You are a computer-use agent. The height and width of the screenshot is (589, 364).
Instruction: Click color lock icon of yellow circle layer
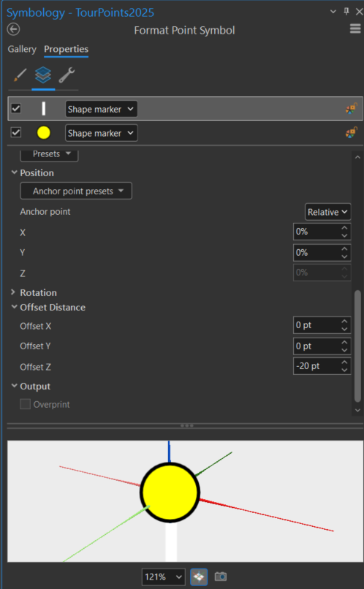pyautogui.click(x=352, y=132)
